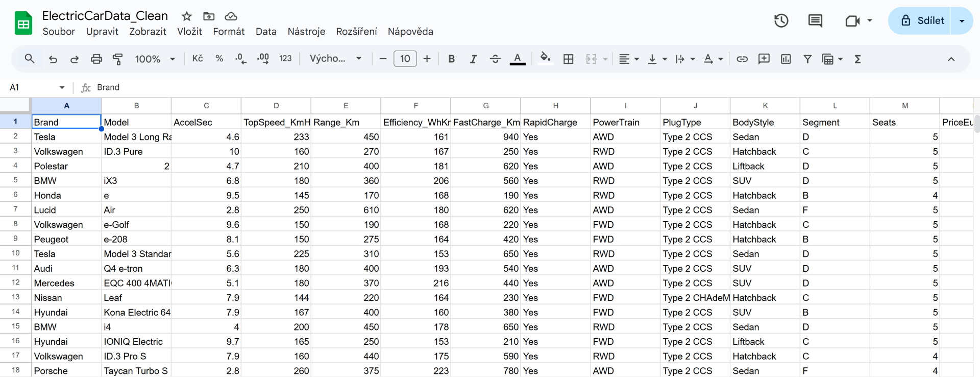Viewport: 980px width, 377px height.
Task: Open the Formát menu
Action: 229,32
